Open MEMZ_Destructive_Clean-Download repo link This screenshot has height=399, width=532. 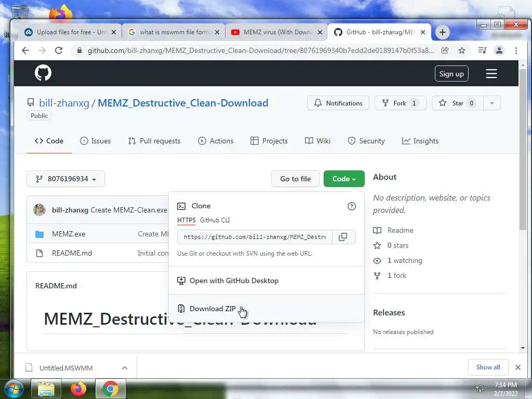[x=183, y=103]
